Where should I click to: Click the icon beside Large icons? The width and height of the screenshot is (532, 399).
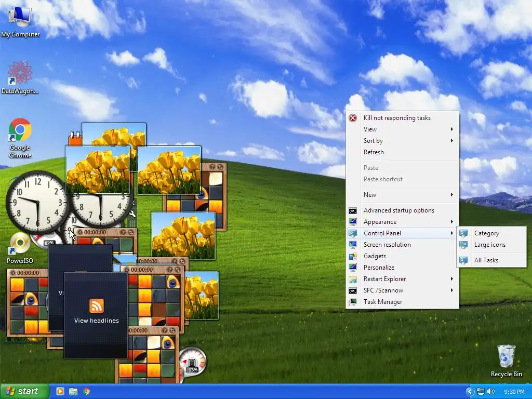click(463, 245)
